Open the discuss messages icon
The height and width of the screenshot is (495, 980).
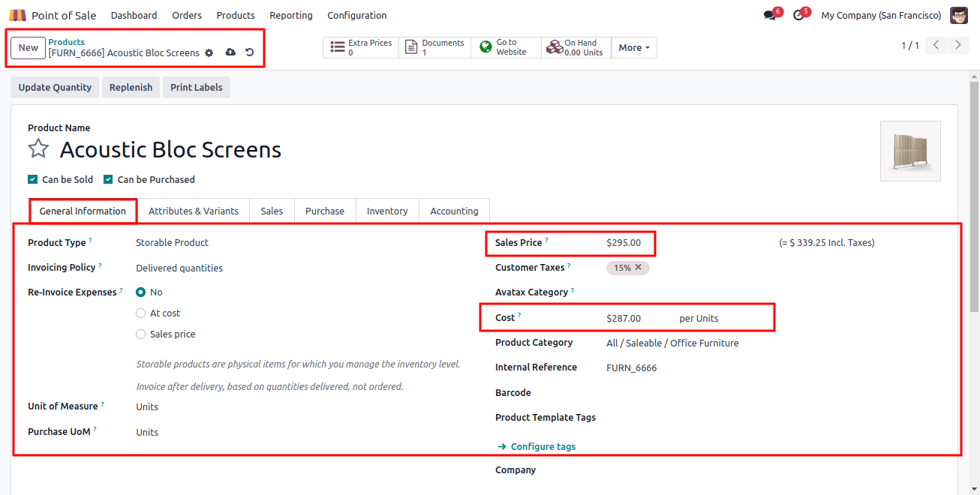(770, 15)
